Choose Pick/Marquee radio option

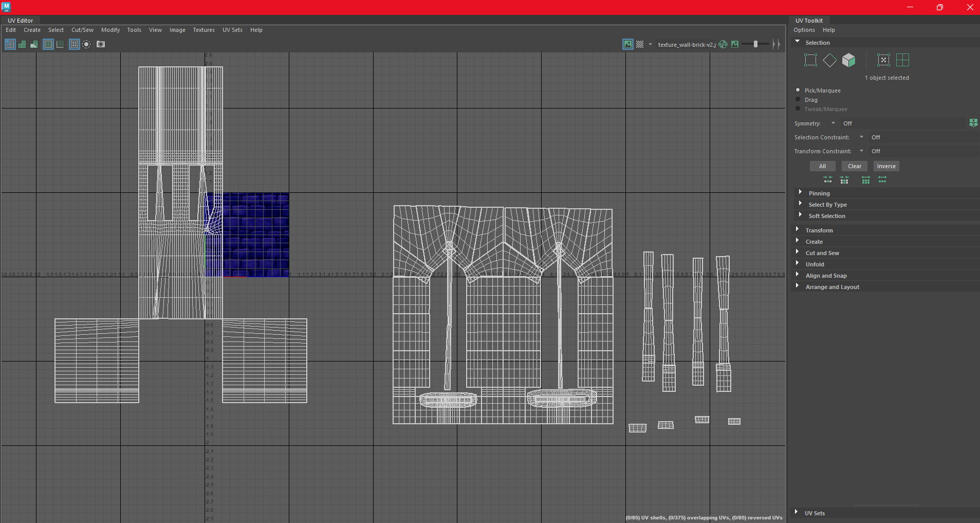tap(798, 90)
